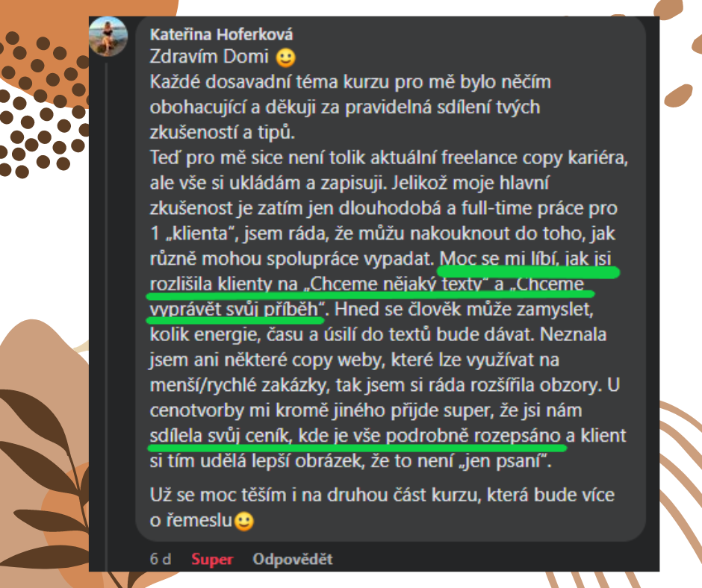The height and width of the screenshot is (588, 702).
Task: Click the smiley emoji after Zdravím Domi
Action: (285, 57)
